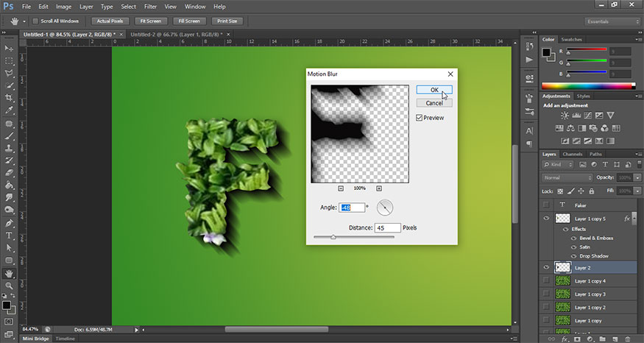Open the layer Kind filter dropdown
Viewport: 644px width, 343px height.
coord(562,166)
